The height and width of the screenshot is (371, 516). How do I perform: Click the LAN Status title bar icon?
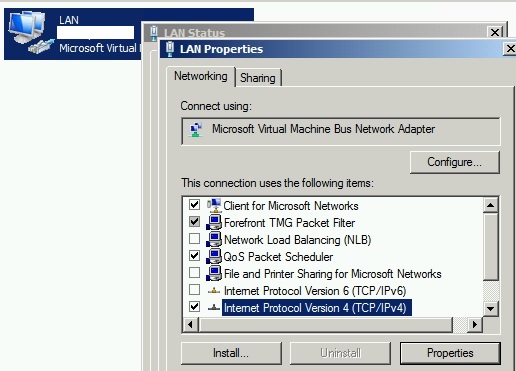tap(153, 33)
